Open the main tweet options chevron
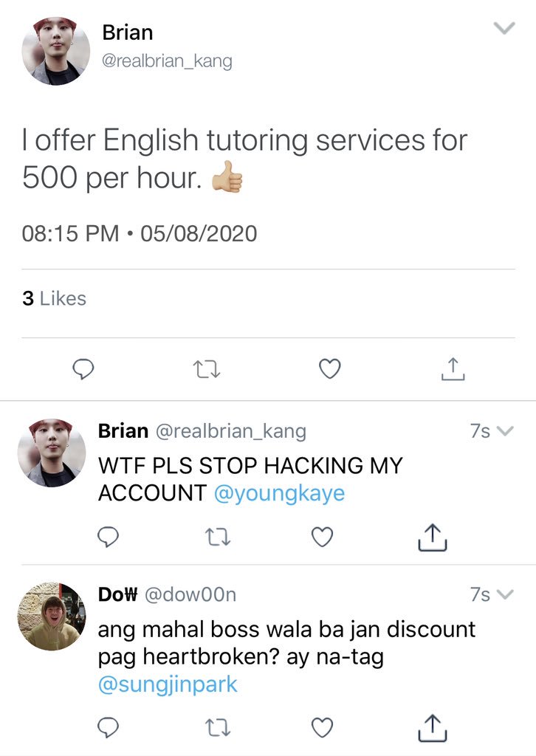The height and width of the screenshot is (756, 536). (x=505, y=28)
